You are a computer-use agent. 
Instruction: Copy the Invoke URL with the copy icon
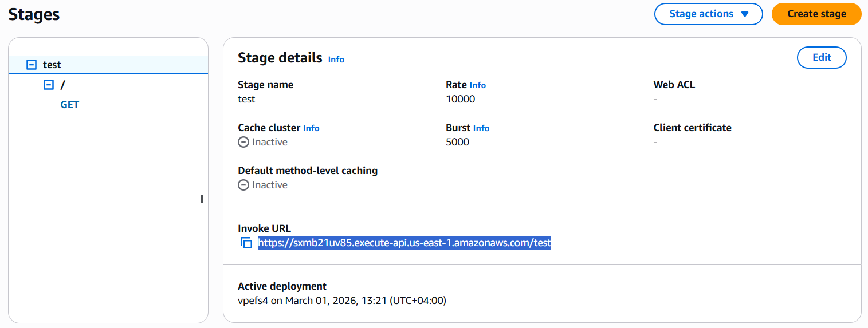tap(246, 243)
